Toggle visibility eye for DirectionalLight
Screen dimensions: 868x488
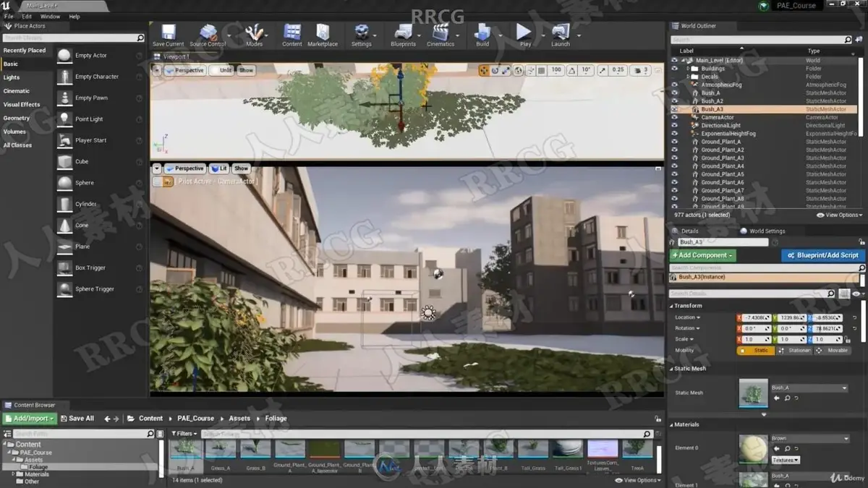674,125
